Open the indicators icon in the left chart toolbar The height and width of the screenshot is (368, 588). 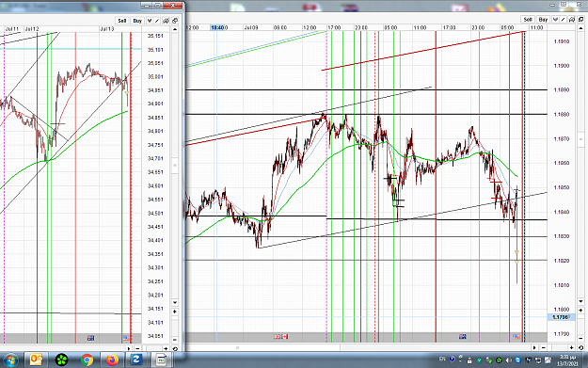(150, 21)
